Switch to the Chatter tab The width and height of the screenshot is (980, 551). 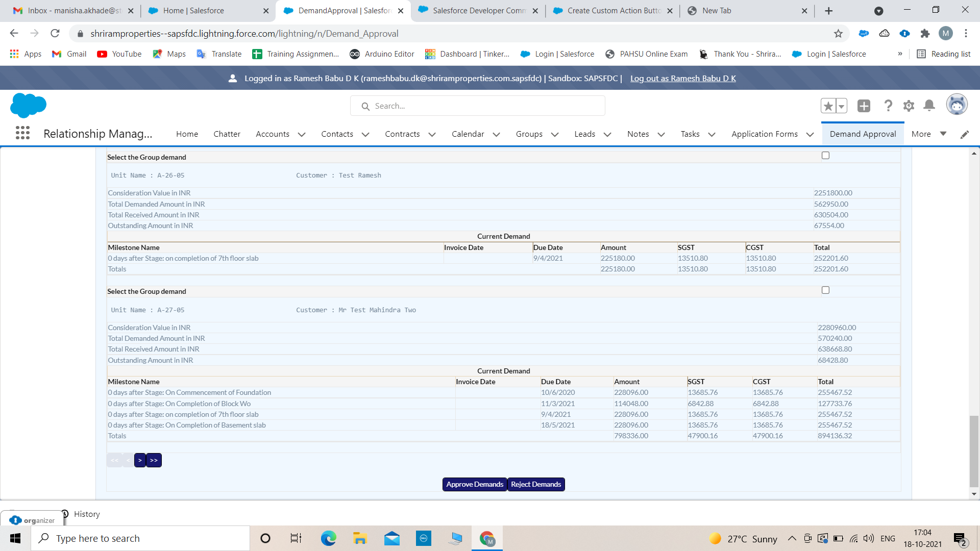point(227,134)
